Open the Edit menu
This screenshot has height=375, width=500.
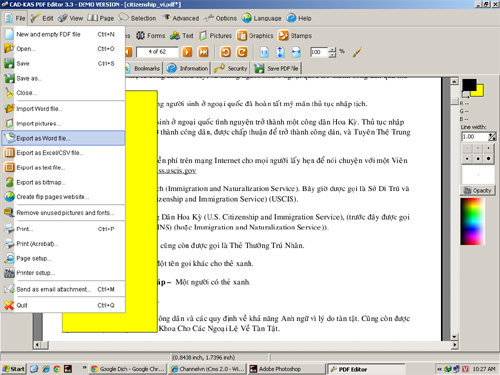[x=42, y=18]
